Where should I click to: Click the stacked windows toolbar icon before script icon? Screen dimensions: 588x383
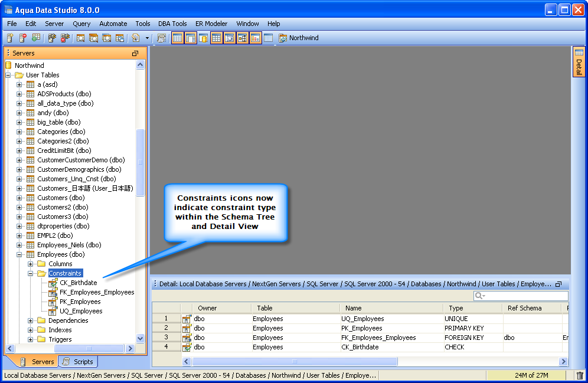(120, 38)
